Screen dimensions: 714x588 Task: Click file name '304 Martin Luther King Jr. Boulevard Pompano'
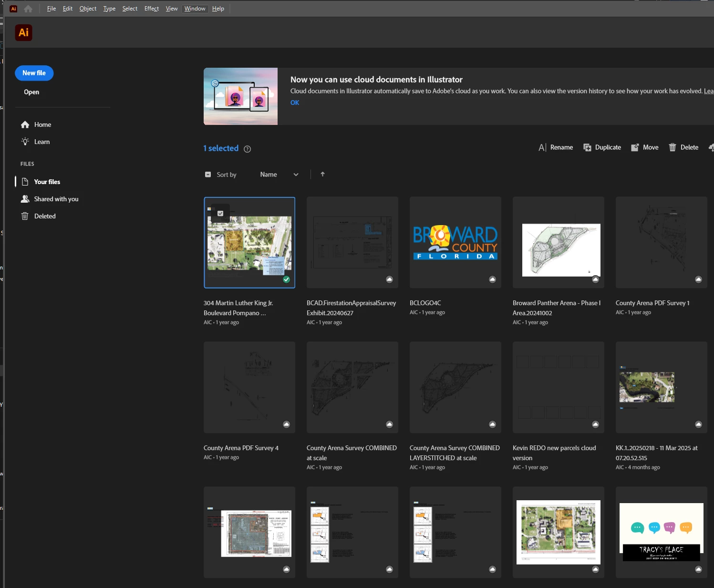(238, 308)
